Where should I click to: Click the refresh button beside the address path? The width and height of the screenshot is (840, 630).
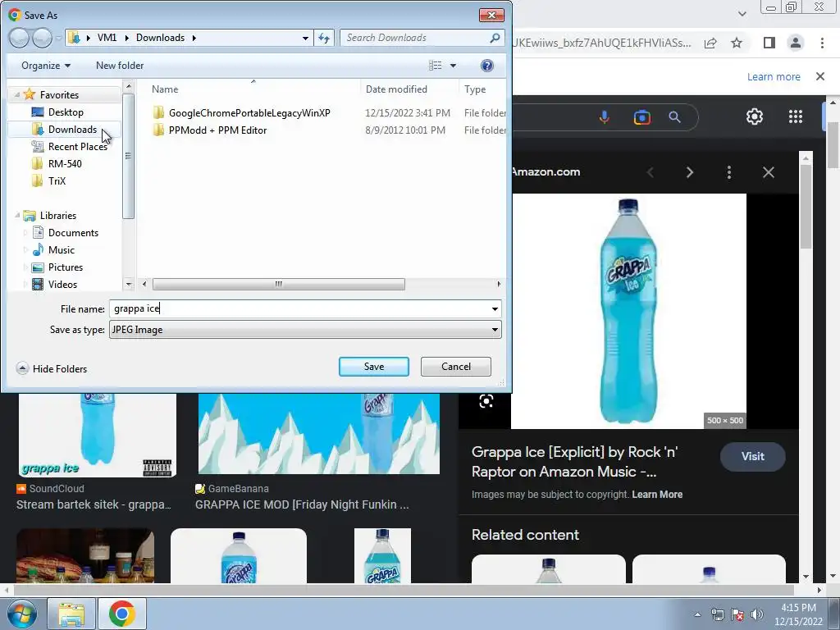click(324, 38)
